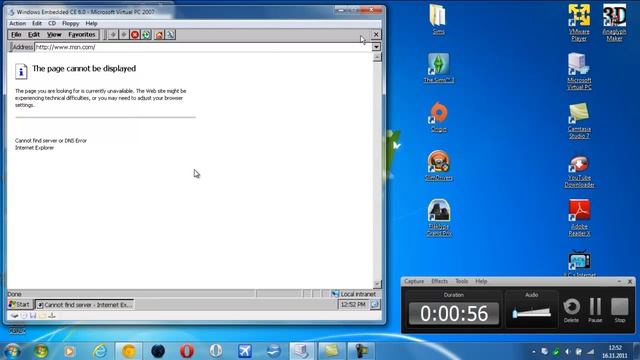640x360 pixels.
Task: Click the Virtual PC shared folder status icon
Action: click(42, 316)
